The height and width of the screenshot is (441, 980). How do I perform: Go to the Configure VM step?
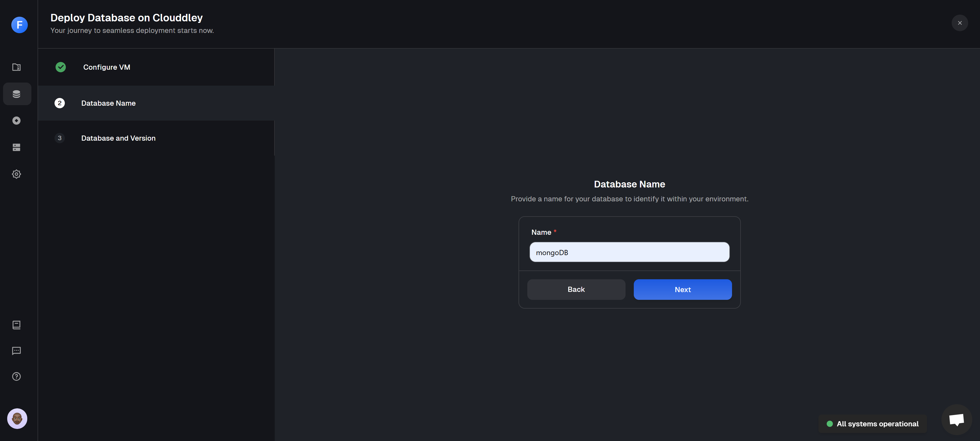(106, 67)
